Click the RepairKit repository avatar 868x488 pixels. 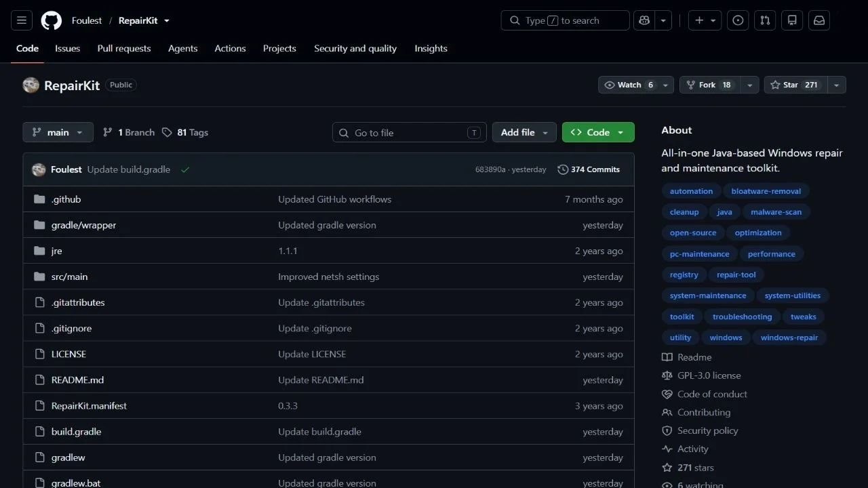point(31,85)
